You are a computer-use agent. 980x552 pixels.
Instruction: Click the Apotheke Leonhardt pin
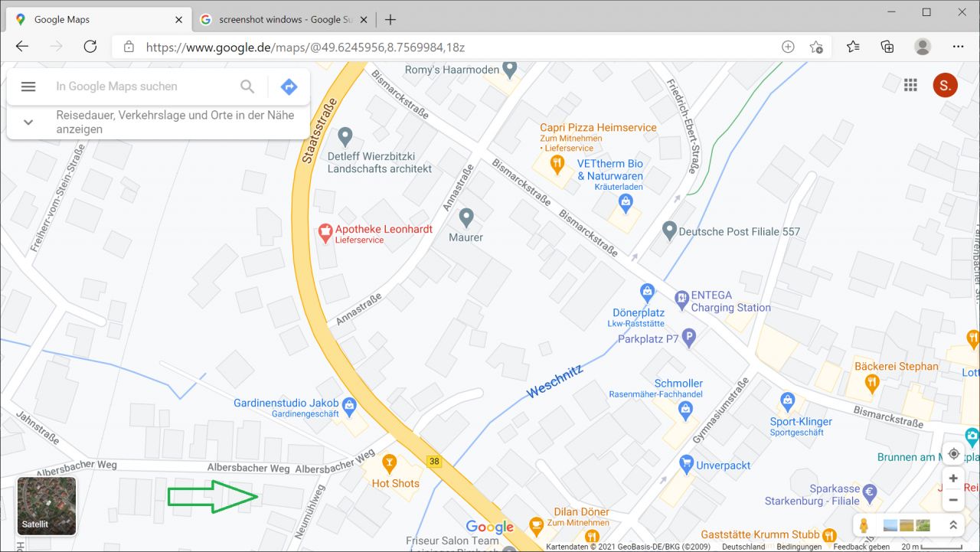tap(325, 230)
